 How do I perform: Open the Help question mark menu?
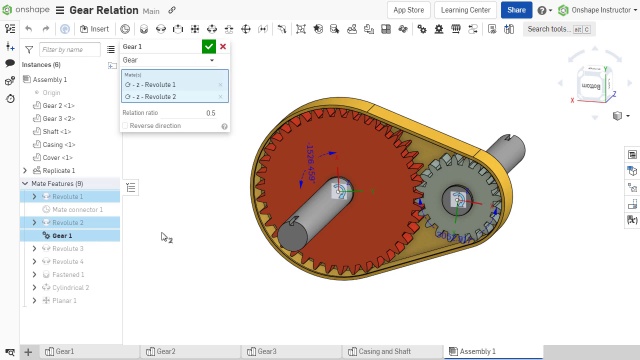click(x=544, y=11)
